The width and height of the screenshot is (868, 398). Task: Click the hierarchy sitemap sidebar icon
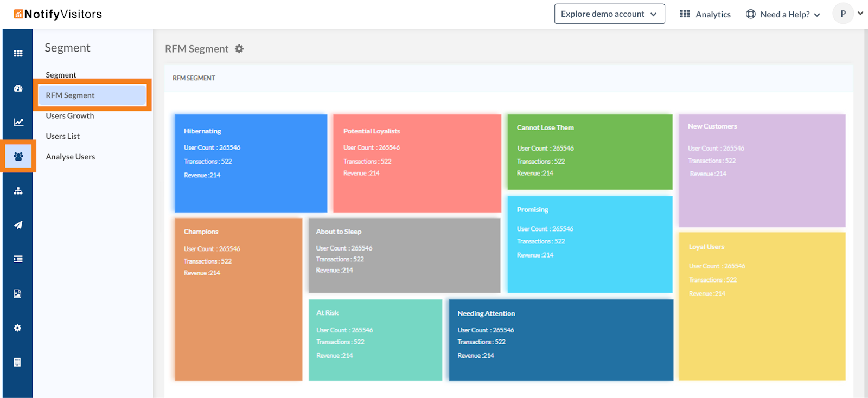18,191
